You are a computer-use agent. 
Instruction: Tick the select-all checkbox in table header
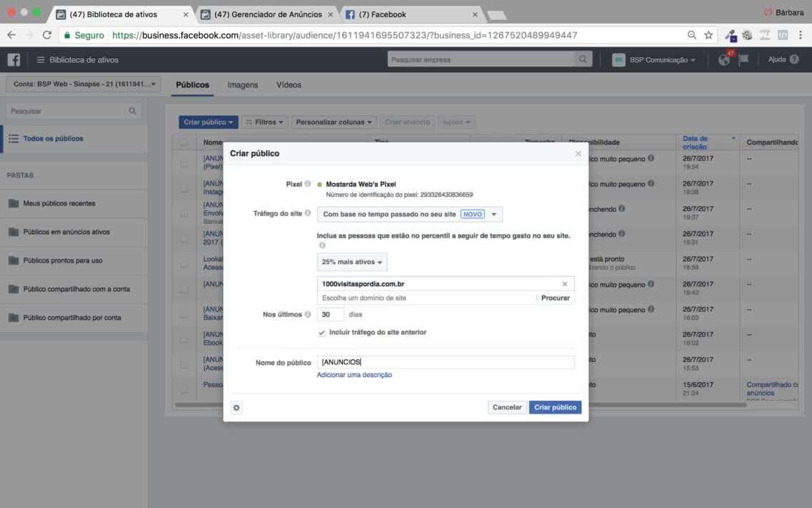tap(184, 142)
